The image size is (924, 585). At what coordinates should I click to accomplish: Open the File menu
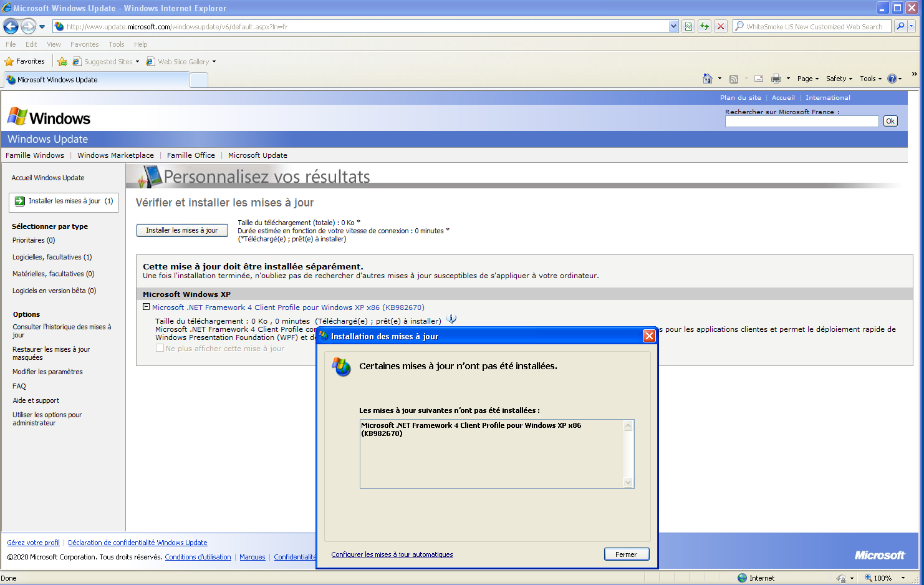(x=11, y=44)
